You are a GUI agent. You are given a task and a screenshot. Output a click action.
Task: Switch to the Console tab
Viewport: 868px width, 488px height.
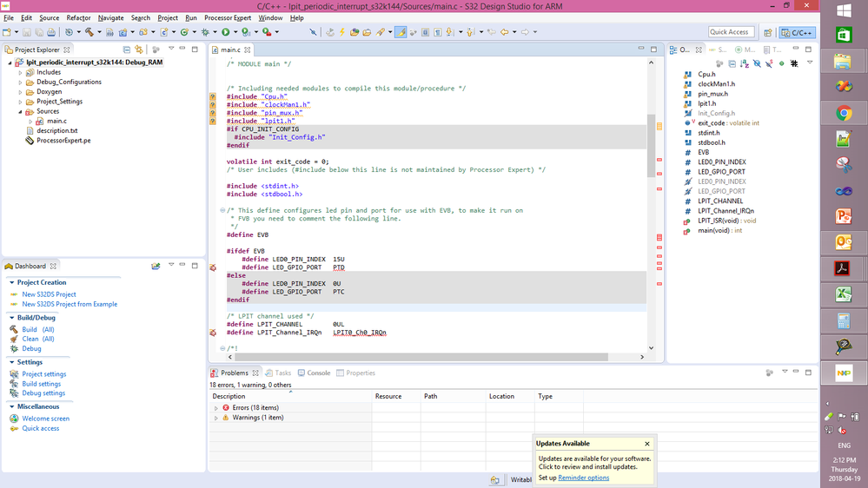pos(318,373)
